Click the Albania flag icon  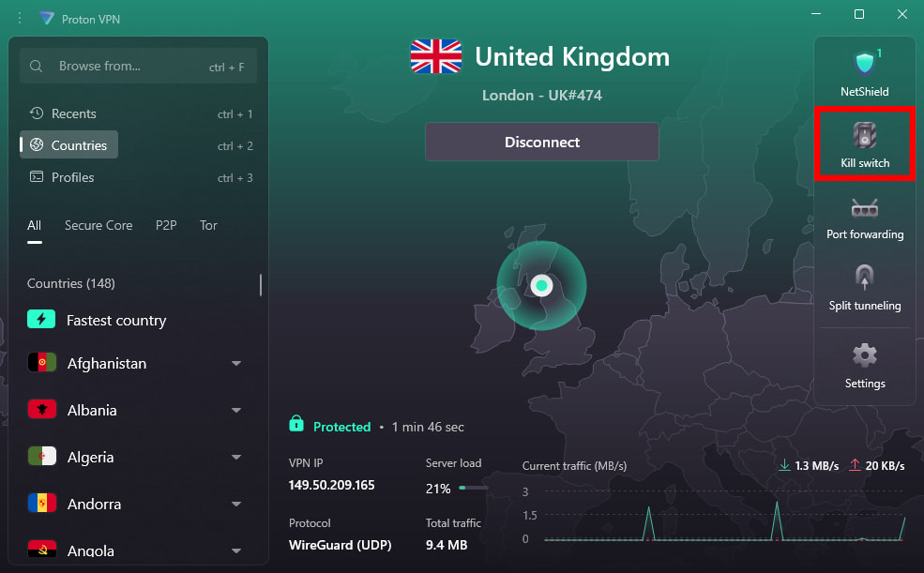[42, 409]
